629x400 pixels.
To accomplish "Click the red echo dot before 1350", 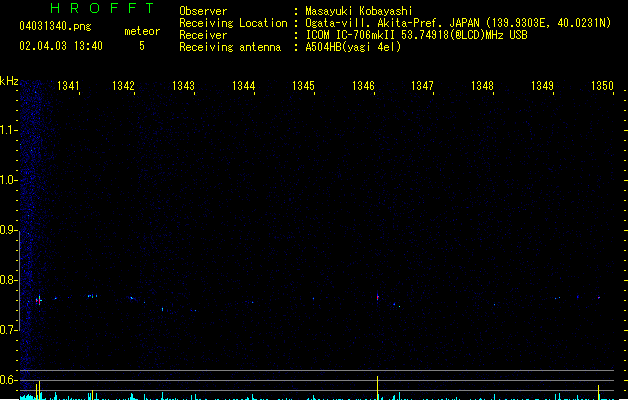I will [599, 298].
